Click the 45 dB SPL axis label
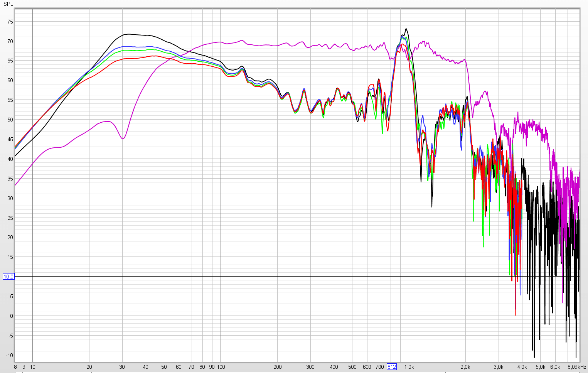Screen dimensions: 588x373 point(10,140)
